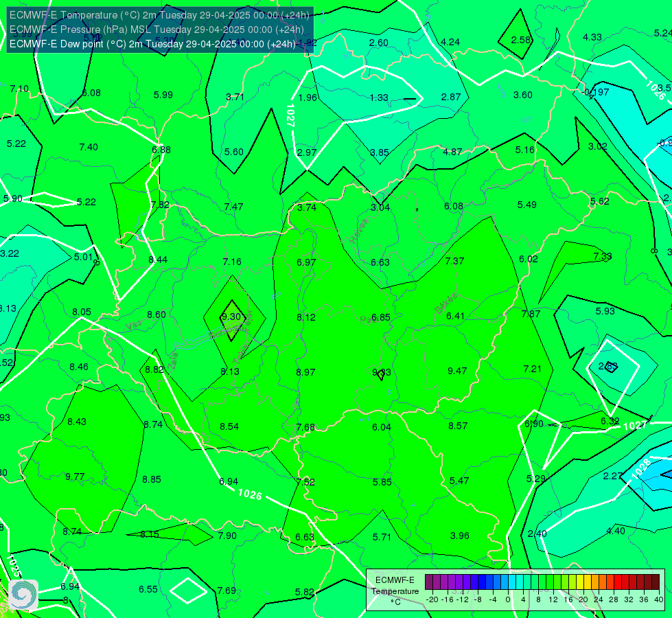Click the temperature value 5.49
Screen dimensions: 672x618
click(x=526, y=205)
